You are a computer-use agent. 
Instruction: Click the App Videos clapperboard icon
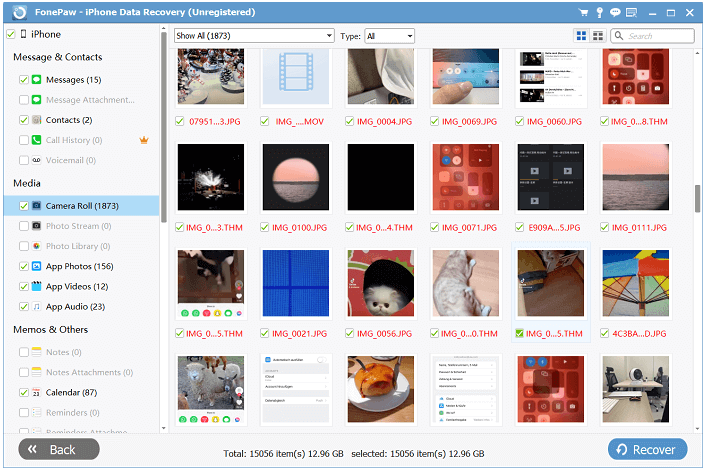(x=37, y=286)
